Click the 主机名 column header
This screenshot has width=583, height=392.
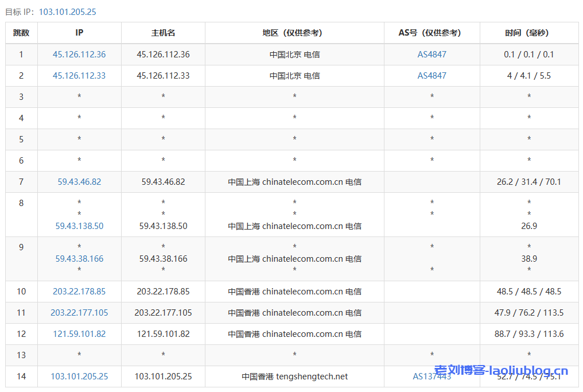(x=162, y=33)
